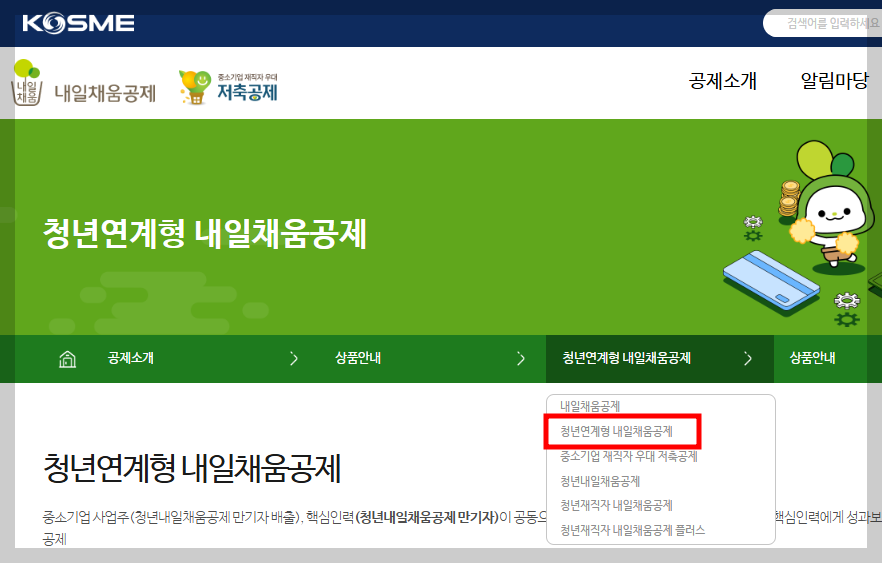The width and height of the screenshot is (882, 563).
Task: Click the black page heading 청년연계형 내일채움공제
Action: (x=192, y=468)
